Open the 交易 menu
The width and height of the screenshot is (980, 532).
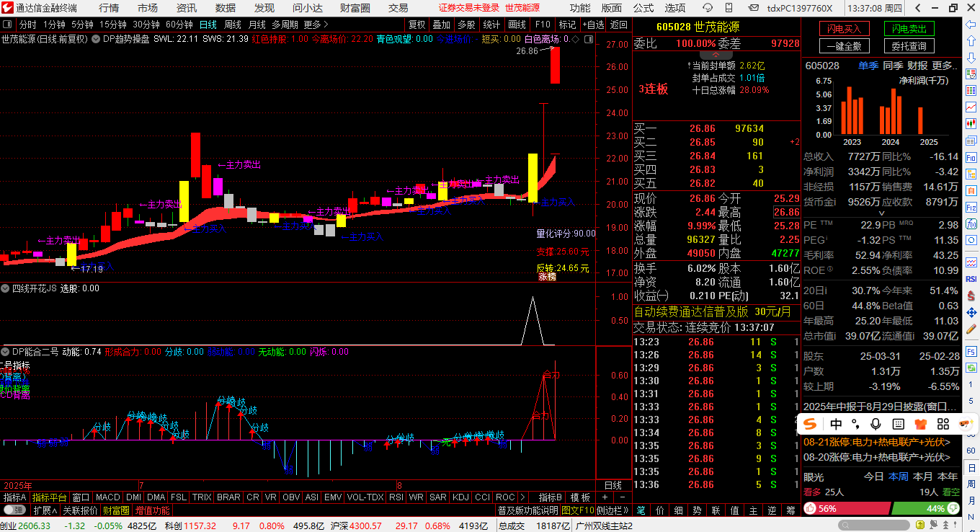pyautogui.click(x=398, y=8)
